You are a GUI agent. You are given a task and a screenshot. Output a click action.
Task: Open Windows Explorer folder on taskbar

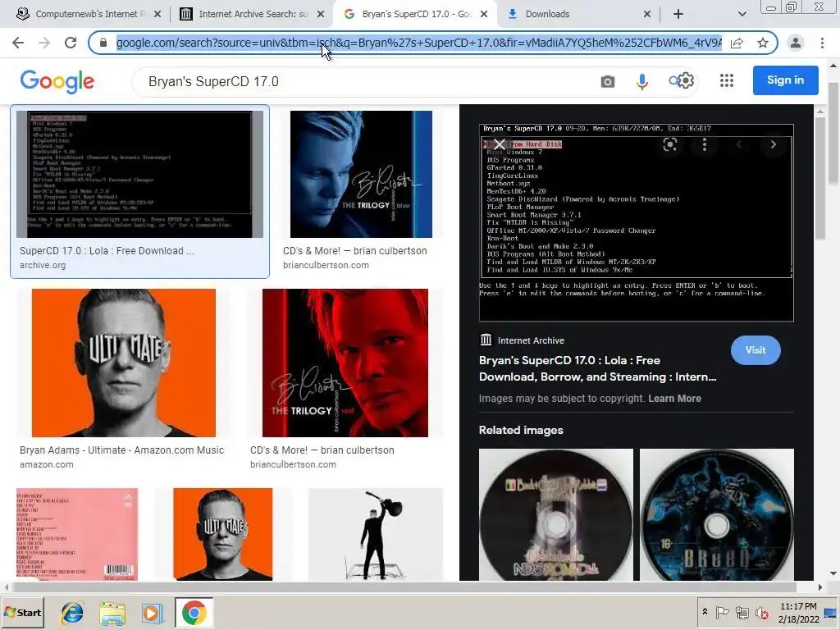coord(112,613)
